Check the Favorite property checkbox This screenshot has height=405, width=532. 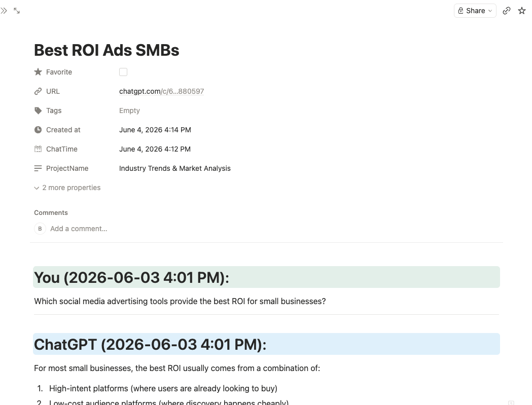coord(123,72)
